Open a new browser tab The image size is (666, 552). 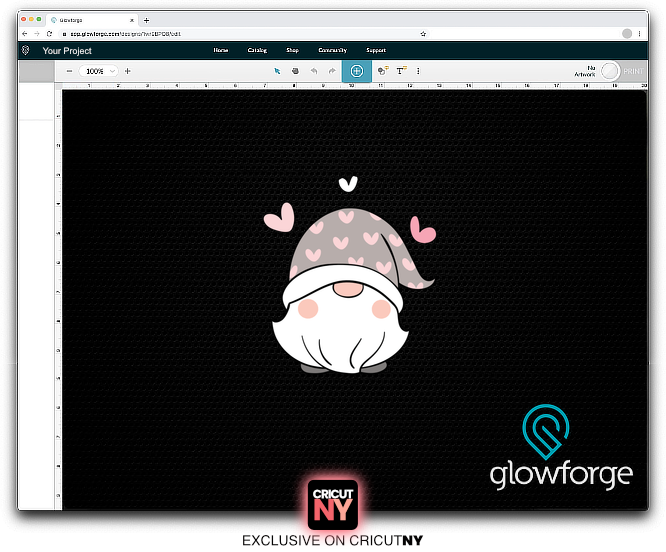click(x=147, y=20)
